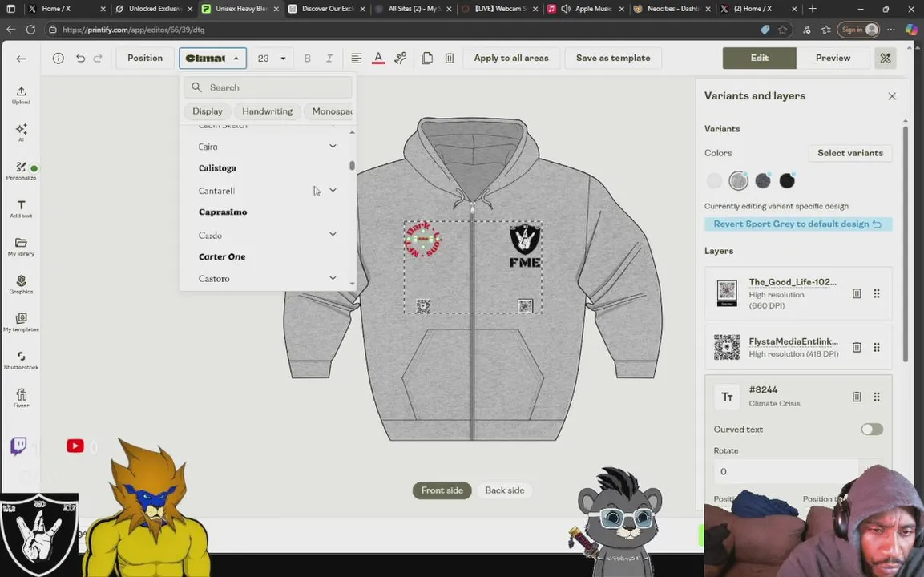This screenshot has width=924, height=577.
Task: Toggle bold text formatting
Action: (x=307, y=58)
